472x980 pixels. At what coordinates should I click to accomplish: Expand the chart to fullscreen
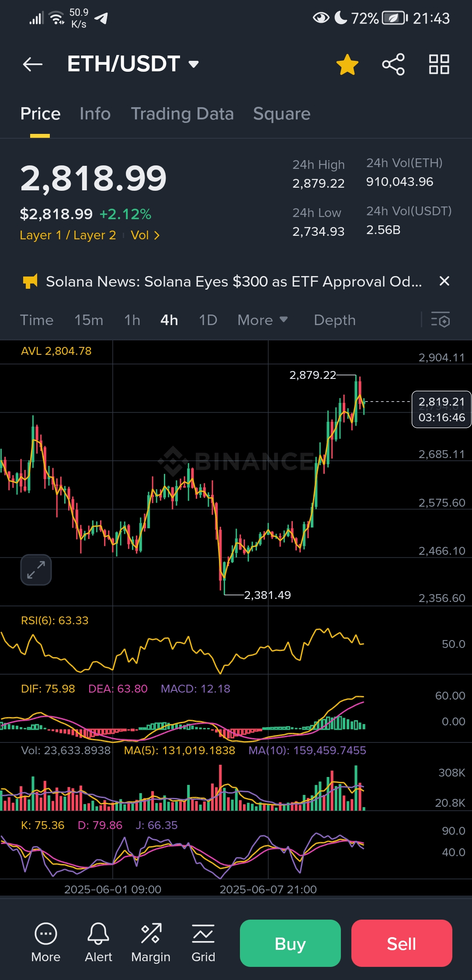click(36, 570)
